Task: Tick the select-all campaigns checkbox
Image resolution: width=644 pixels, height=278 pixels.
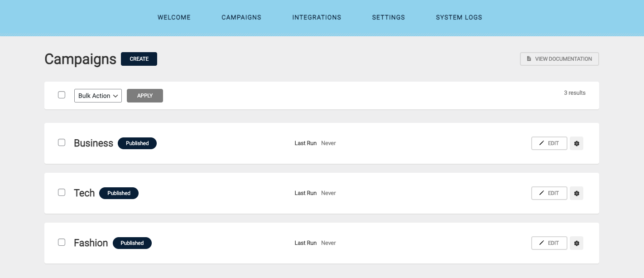Action: pos(62,95)
